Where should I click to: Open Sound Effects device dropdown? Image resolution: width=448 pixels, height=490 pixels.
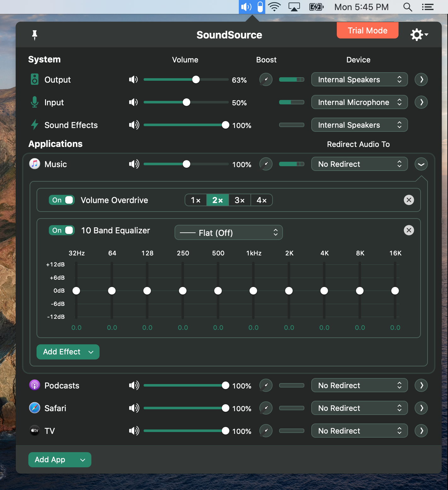[359, 125]
